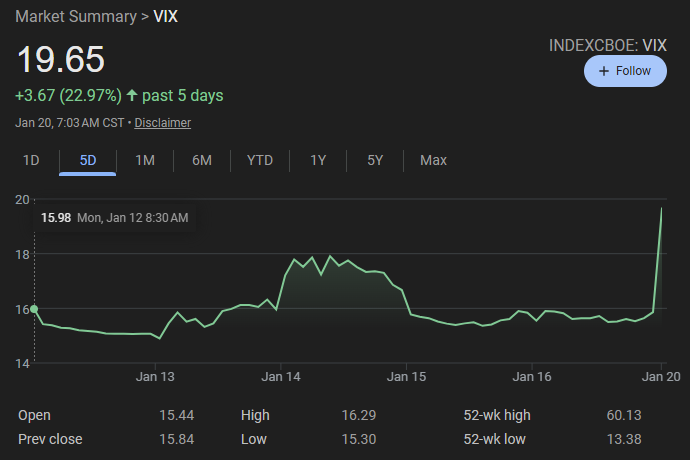Click the green up arrow beside past 5 days
The height and width of the screenshot is (460, 690).
pos(132,95)
